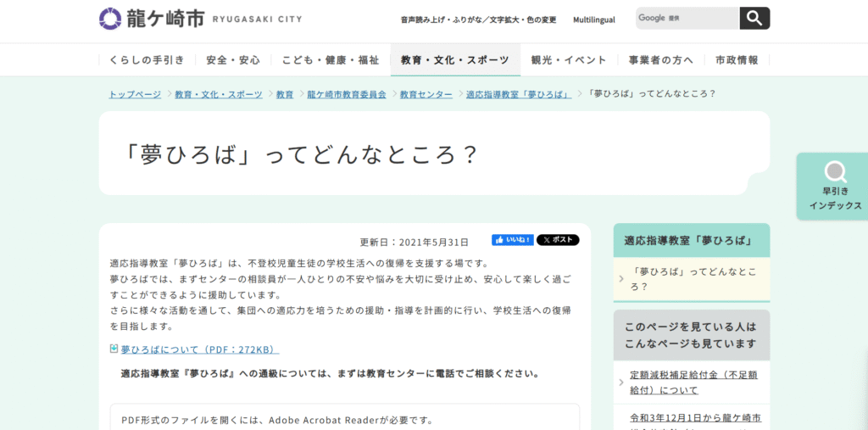The image size is (868, 430).
Task: Download 夢ひろばについて PDF link
Action: coord(199,349)
